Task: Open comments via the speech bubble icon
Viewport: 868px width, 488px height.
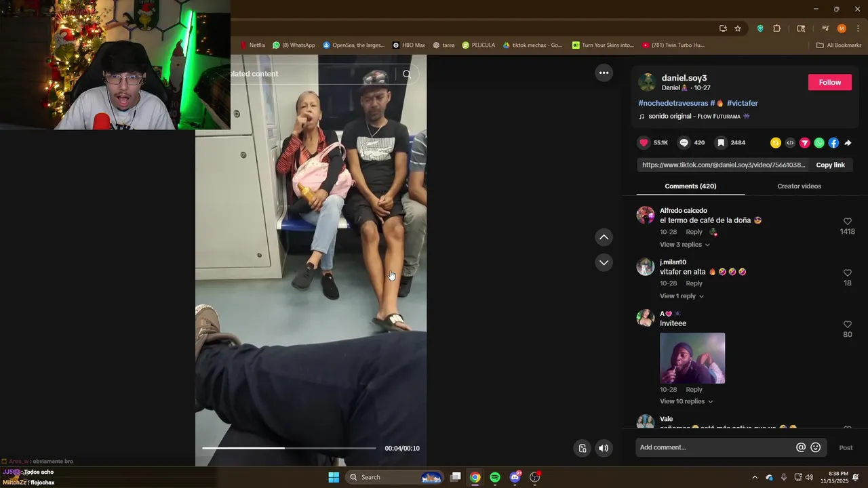Action: click(684, 142)
